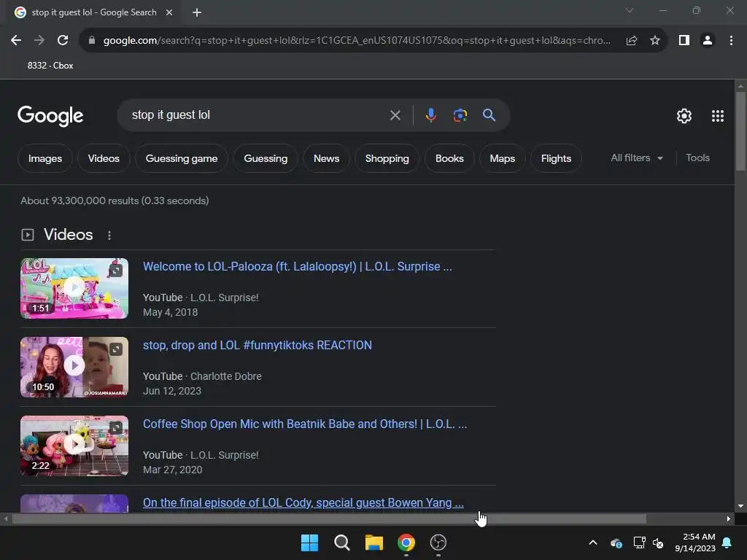Close the Google Search tab
This screenshot has width=747, height=560.
(x=169, y=12)
